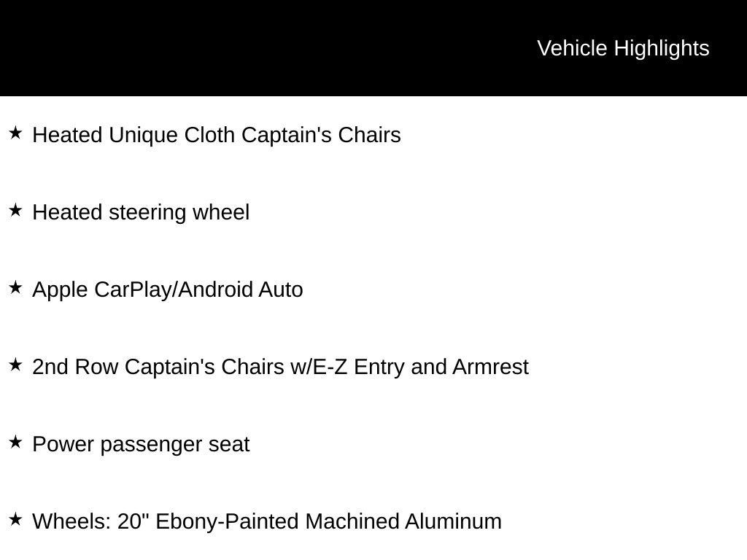Click star icon beside Power passenger seat

(16, 442)
